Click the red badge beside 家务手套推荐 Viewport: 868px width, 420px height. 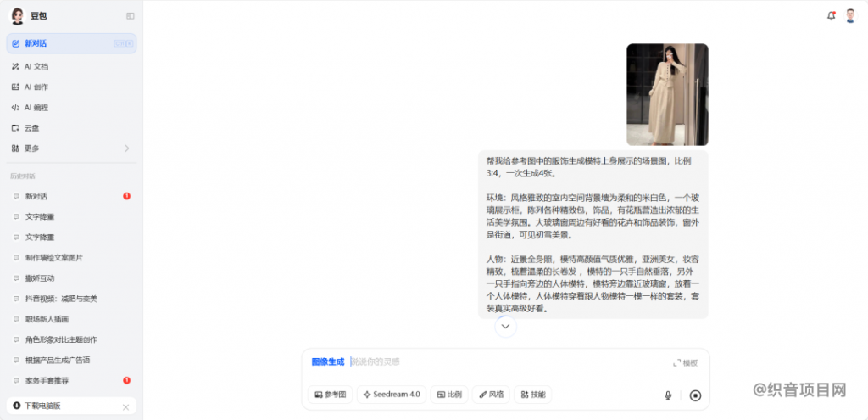coord(127,381)
